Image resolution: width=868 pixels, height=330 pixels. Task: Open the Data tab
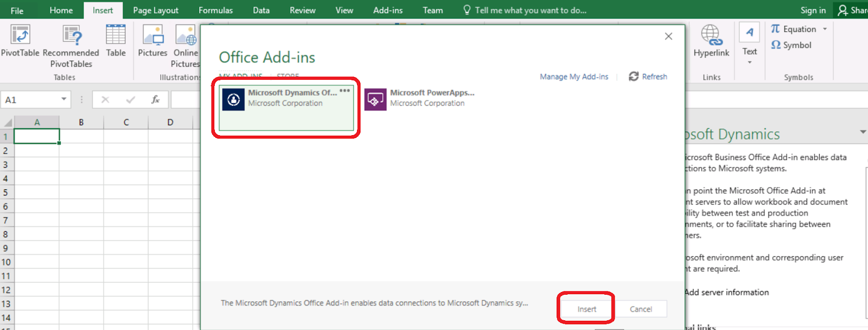point(261,10)
